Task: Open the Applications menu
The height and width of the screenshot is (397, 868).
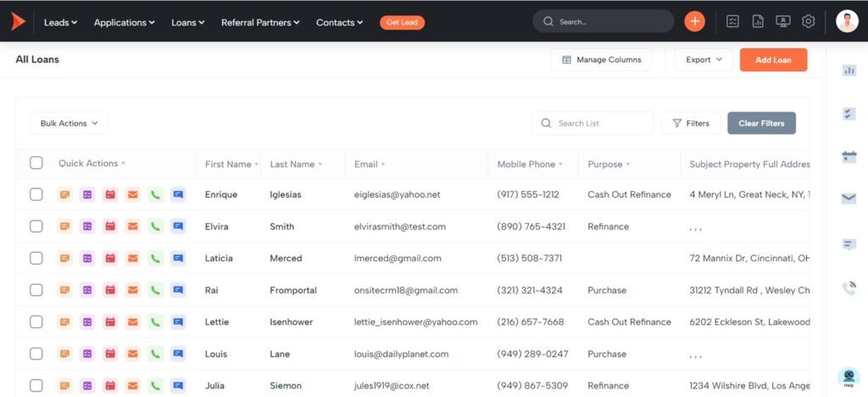Action: (x=125, y=23)
